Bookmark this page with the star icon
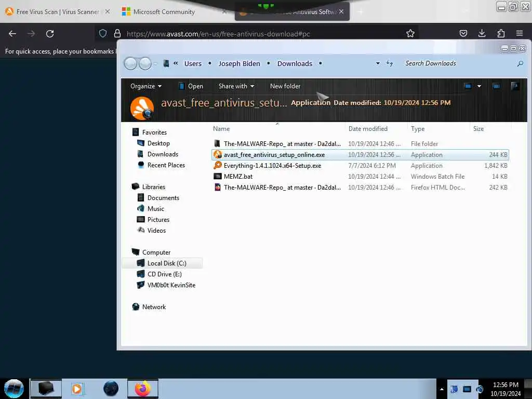532x399 pixels. point(410,33)
